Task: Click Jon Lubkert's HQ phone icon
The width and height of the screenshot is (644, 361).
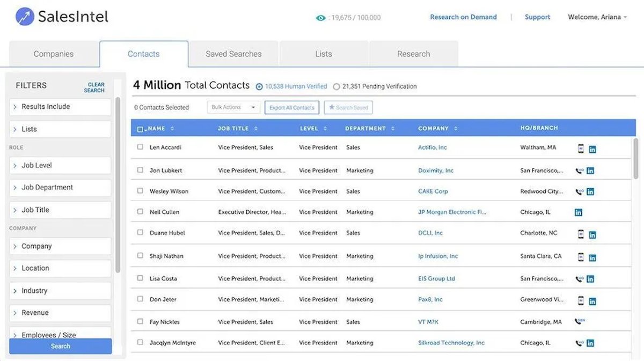Action: 579,171
